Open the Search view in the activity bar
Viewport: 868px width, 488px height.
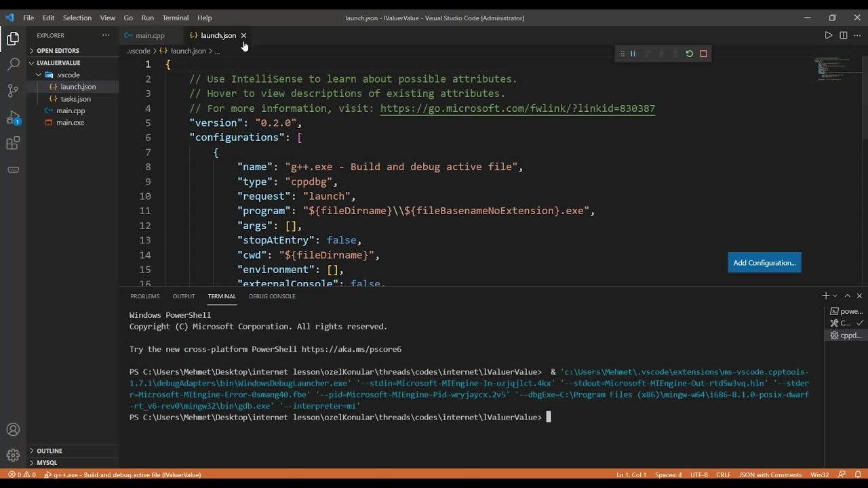coord(13,64)
